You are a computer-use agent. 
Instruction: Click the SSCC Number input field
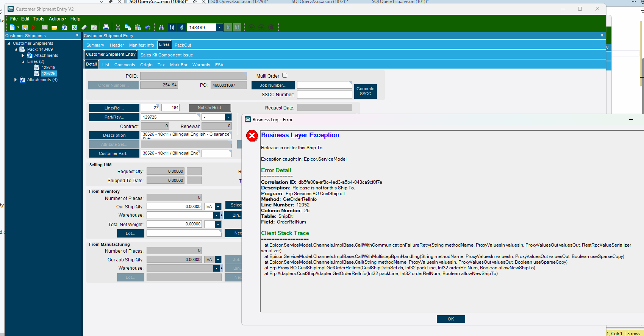[325, 94]
